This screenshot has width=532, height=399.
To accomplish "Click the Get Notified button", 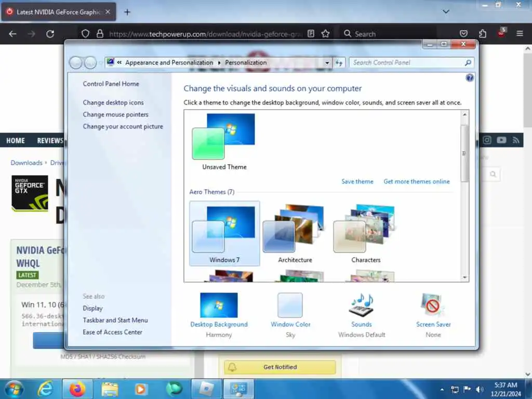I will point(280,367).
